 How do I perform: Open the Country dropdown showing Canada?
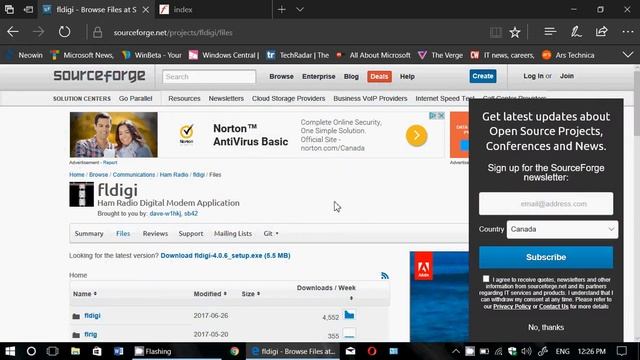pos(562,229)
